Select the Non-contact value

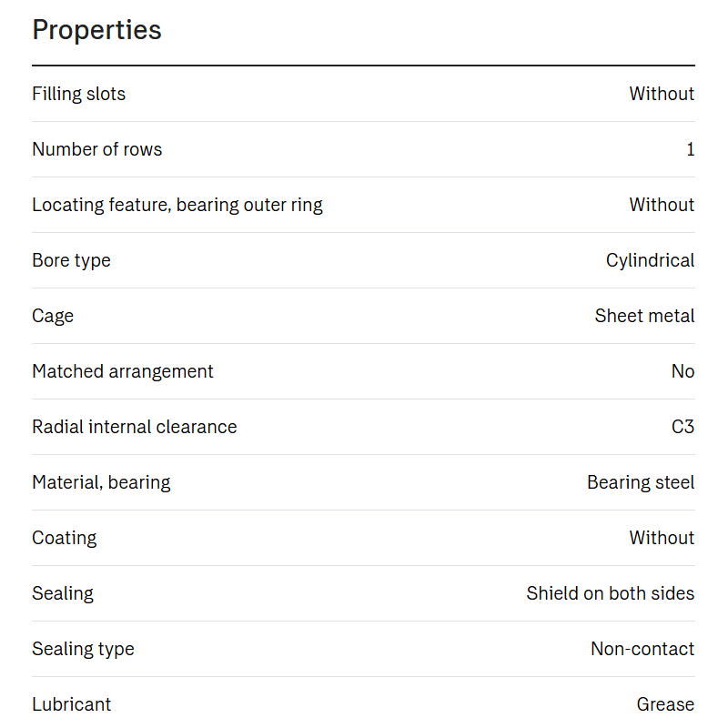coord(642,649)
